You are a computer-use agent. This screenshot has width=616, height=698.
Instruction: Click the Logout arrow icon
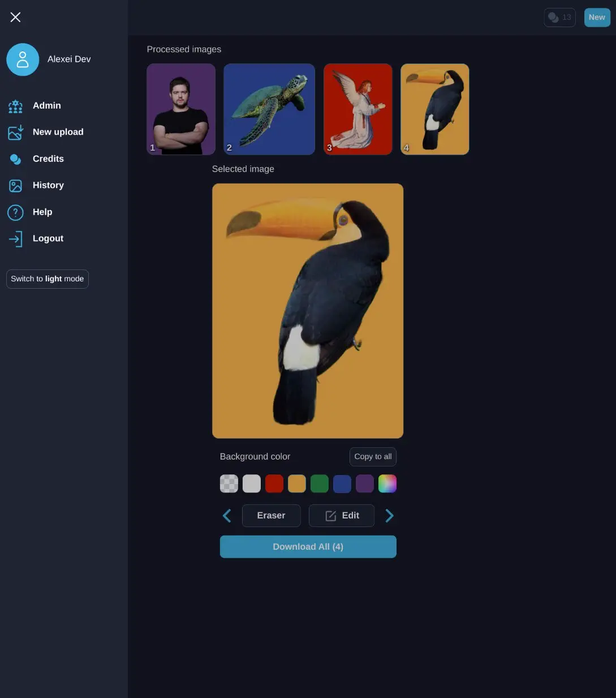coord(15,239)
